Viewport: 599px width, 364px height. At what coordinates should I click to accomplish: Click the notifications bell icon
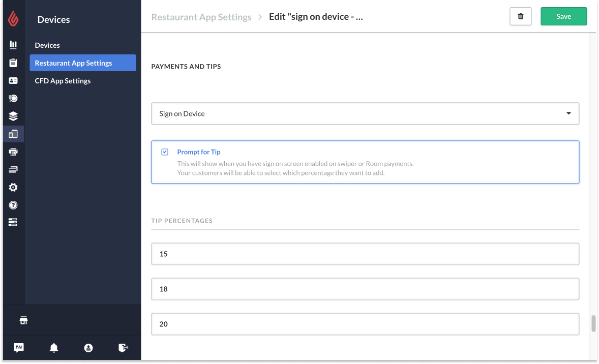[x=54, y=348]
